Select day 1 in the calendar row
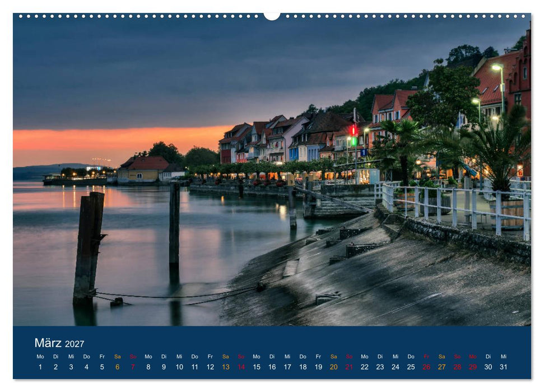This screenshot has height=392, width=544. coord(40,367)
